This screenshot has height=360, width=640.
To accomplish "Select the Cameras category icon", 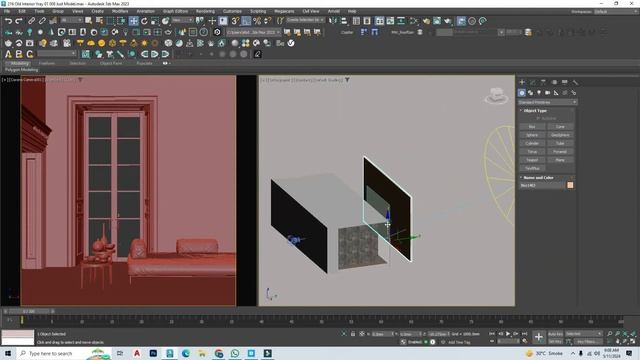I will [547, 93].
